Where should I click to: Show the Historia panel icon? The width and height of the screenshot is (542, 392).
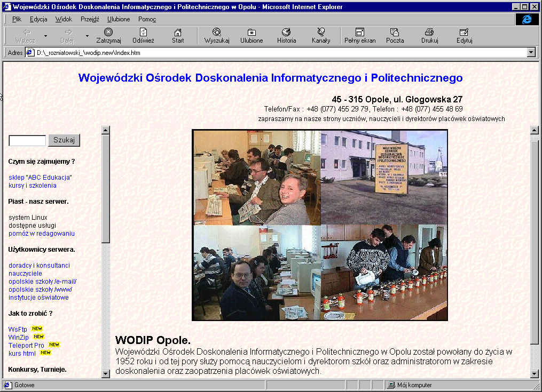click(286, 33)
